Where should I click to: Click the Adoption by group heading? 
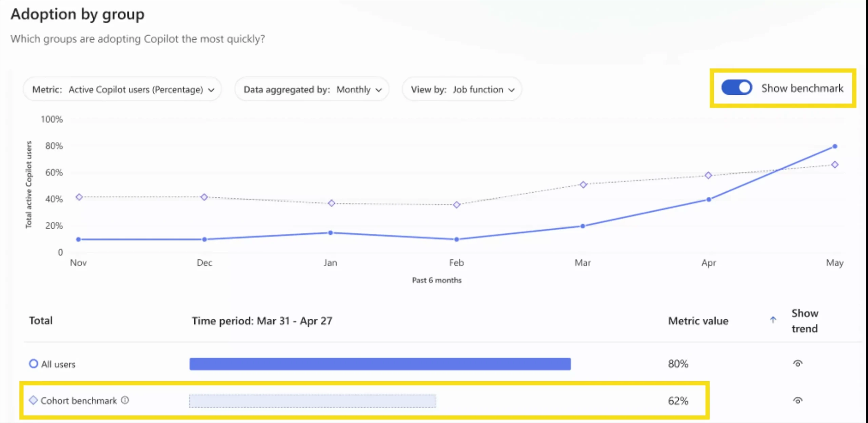[77, 15]
